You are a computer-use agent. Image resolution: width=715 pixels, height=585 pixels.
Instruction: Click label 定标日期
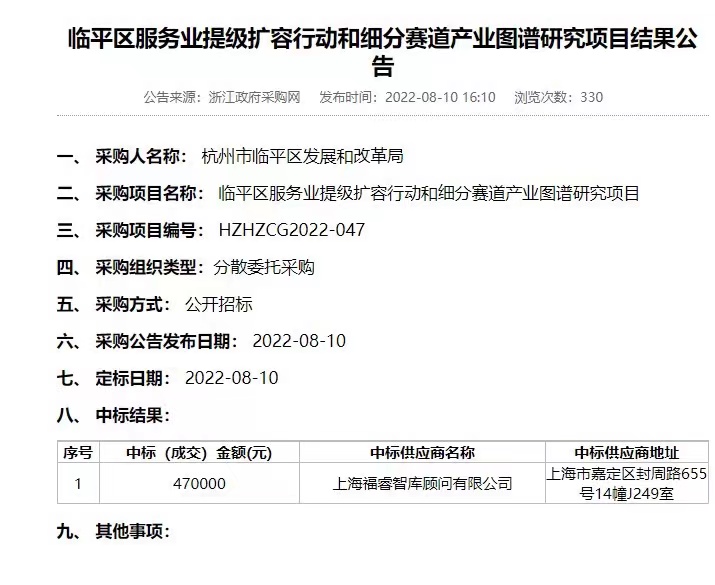pos(129,378)
